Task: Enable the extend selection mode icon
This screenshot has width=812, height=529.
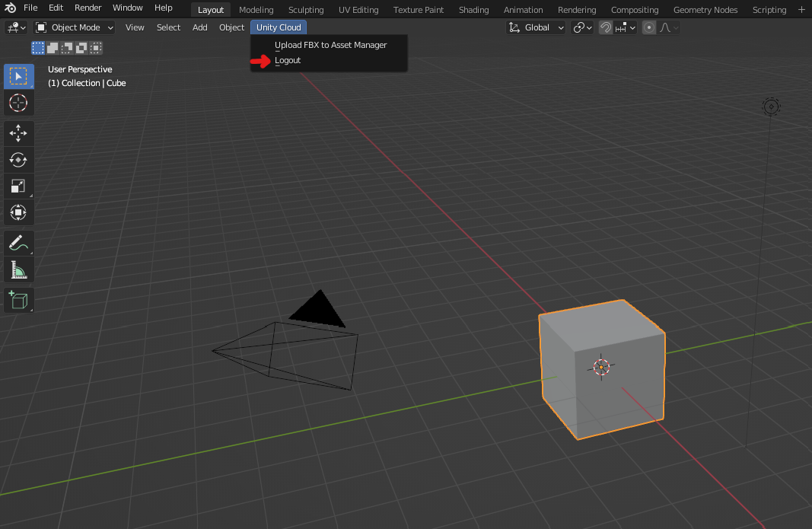Action: point(53,48)
